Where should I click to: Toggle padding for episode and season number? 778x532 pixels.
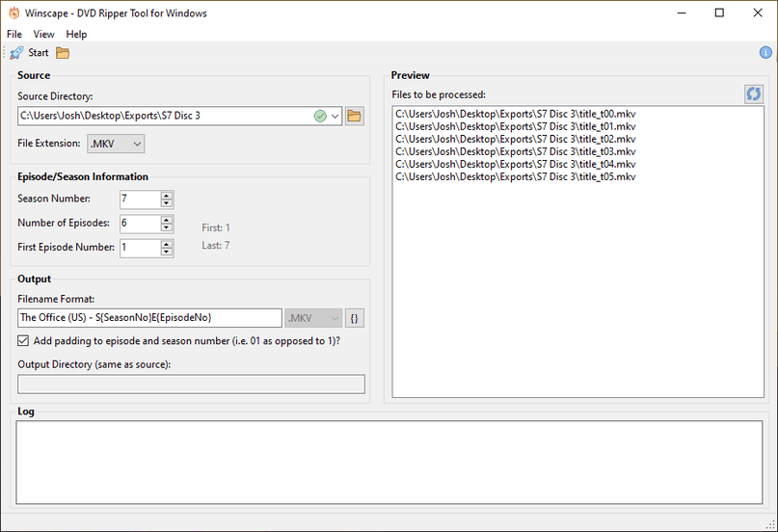[24, 340]
